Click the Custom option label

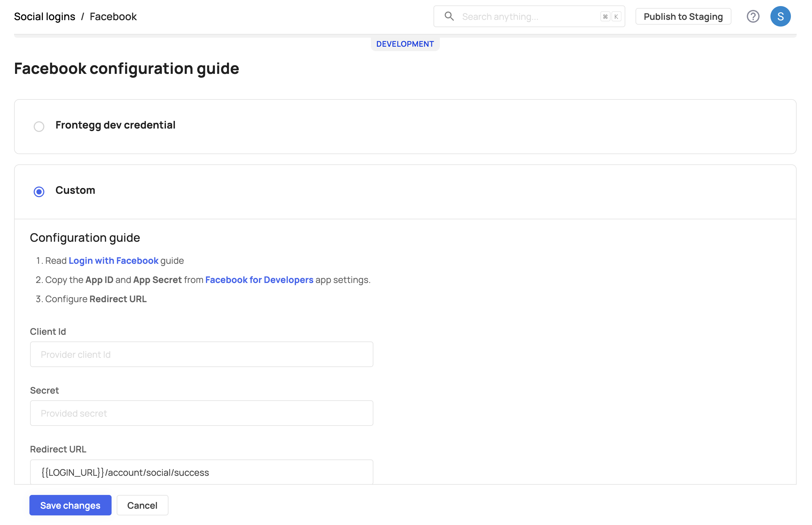point(75,190)
